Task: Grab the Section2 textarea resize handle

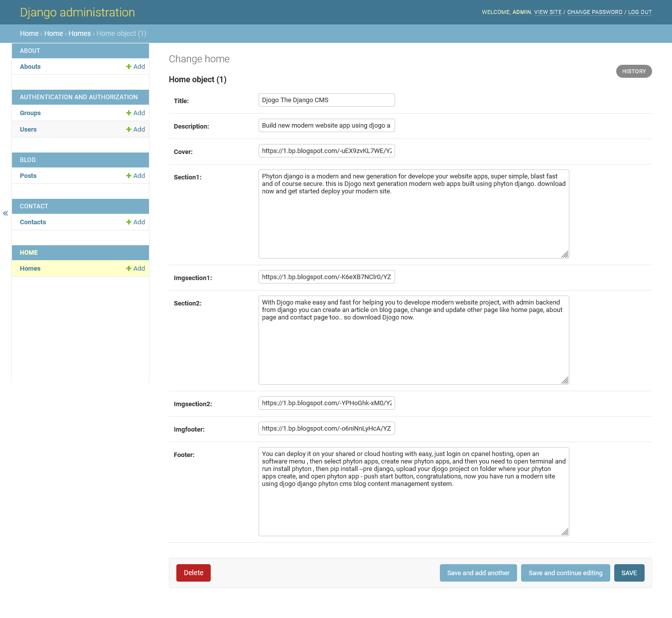Action: (x=565, y=380)
